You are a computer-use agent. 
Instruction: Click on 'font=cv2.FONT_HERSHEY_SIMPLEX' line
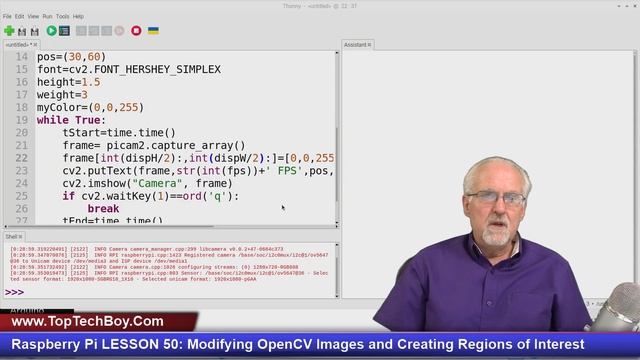click(x=129, y=69)
